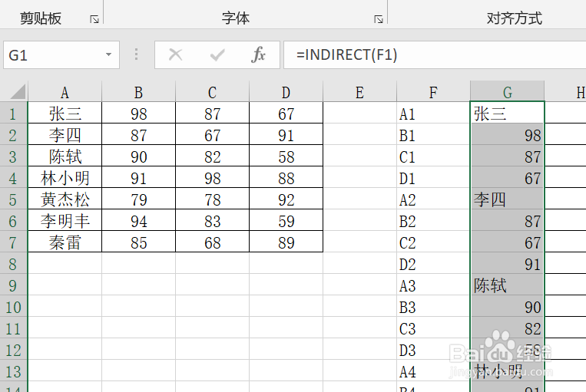Expand the Name Box dropdown arrow
The image size is (586, 392).
pyautogui.click(x=108, y=55)
